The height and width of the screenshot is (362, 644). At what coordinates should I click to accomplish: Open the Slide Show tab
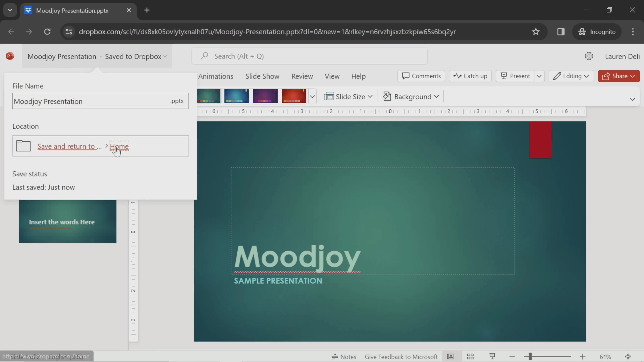(x=262, y=76)
